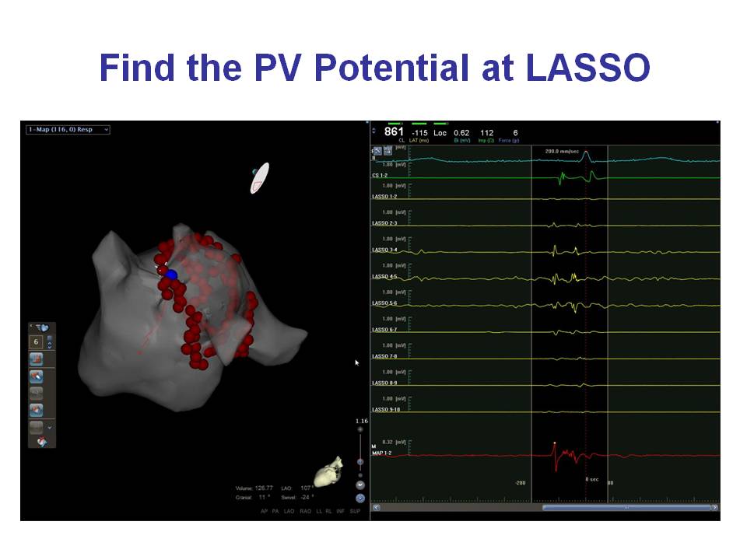Click the second blue tool icon in the left panel

click(x=36, y=376)
